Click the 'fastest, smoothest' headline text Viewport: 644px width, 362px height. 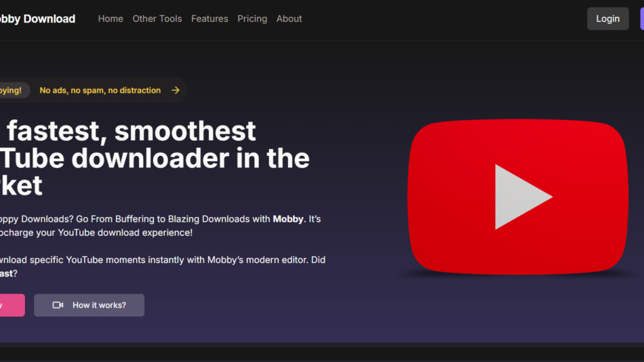[x=132, y=131]
